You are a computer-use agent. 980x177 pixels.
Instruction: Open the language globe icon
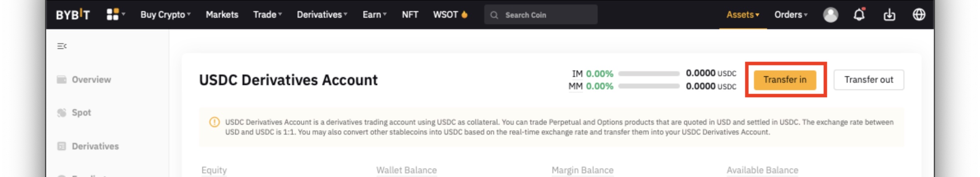pyautogui.click(x=919, y=15)
